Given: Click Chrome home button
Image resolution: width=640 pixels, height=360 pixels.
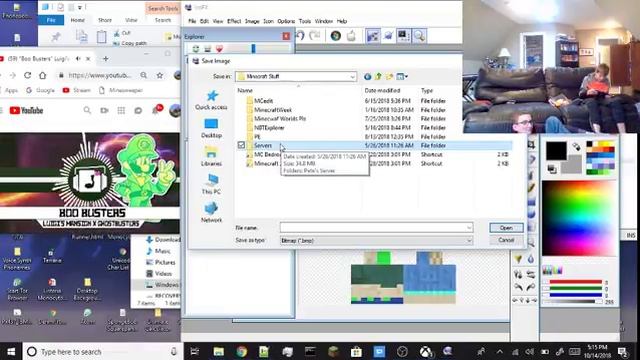Looking at the screenshot, I should coord(42,75).
